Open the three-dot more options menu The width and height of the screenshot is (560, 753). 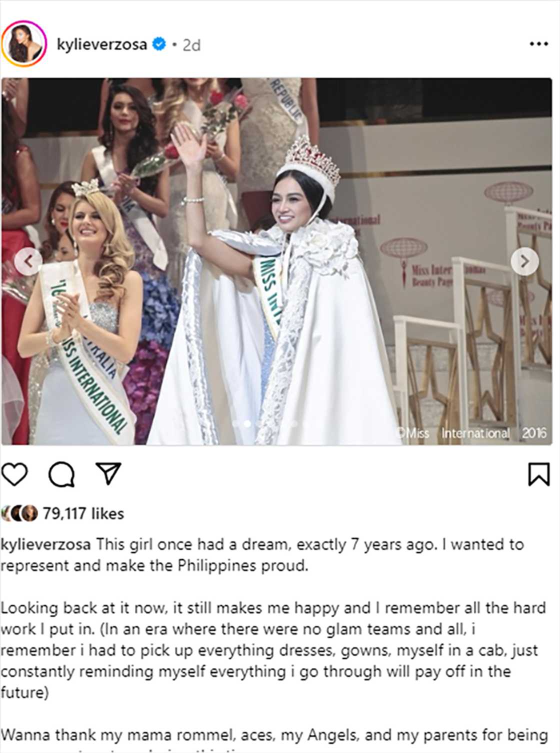coord(538,44)
